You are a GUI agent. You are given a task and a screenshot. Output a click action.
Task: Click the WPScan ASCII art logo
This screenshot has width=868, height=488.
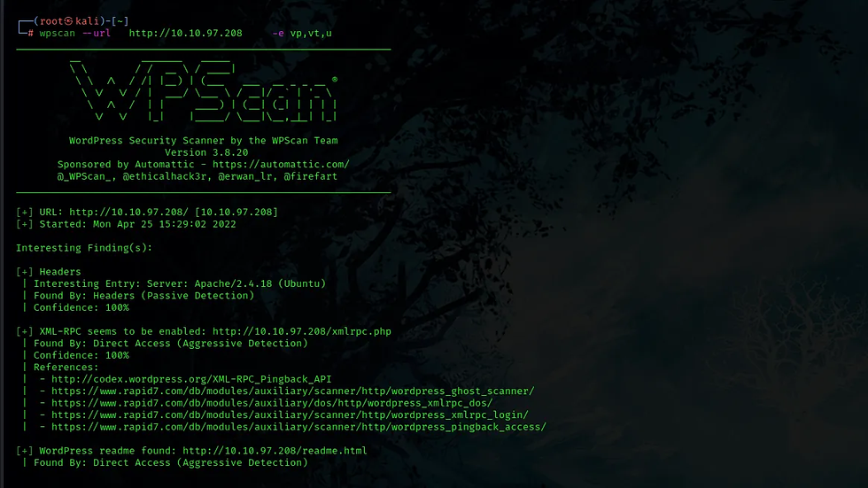[x=203, y=91]
